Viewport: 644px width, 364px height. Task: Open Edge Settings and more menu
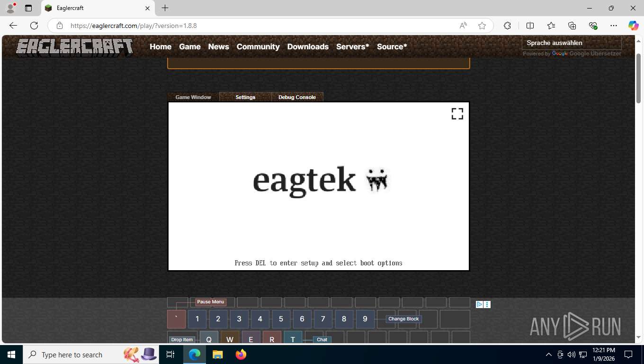[614, 26]
